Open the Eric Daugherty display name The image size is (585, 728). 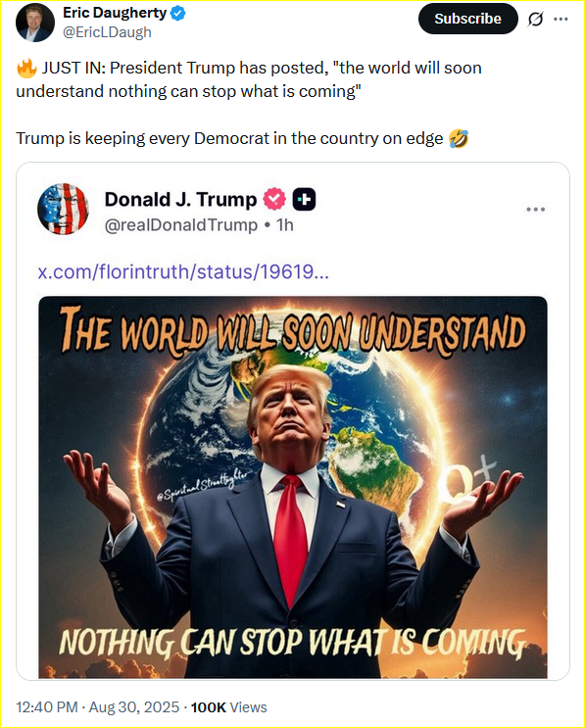115,13
